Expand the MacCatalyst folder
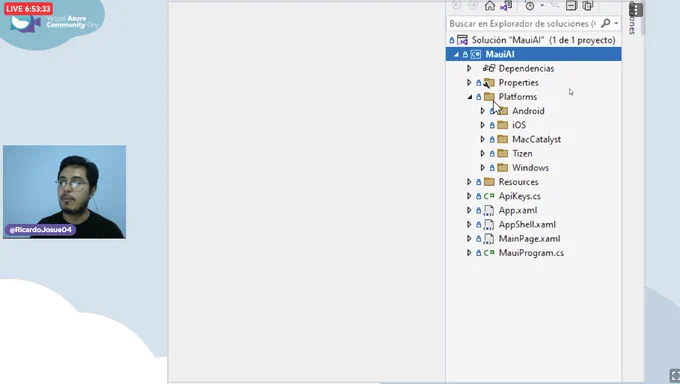Viewport: 680px width, 384px height. point(483,139)
